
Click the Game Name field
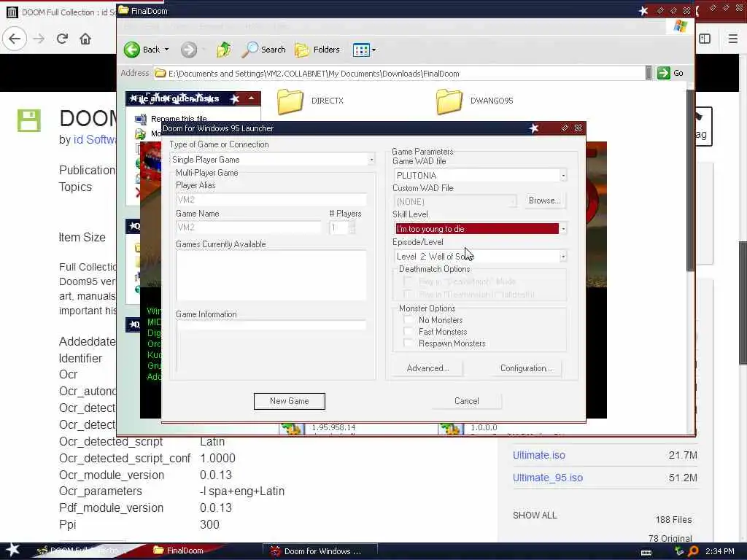(248, 227)
